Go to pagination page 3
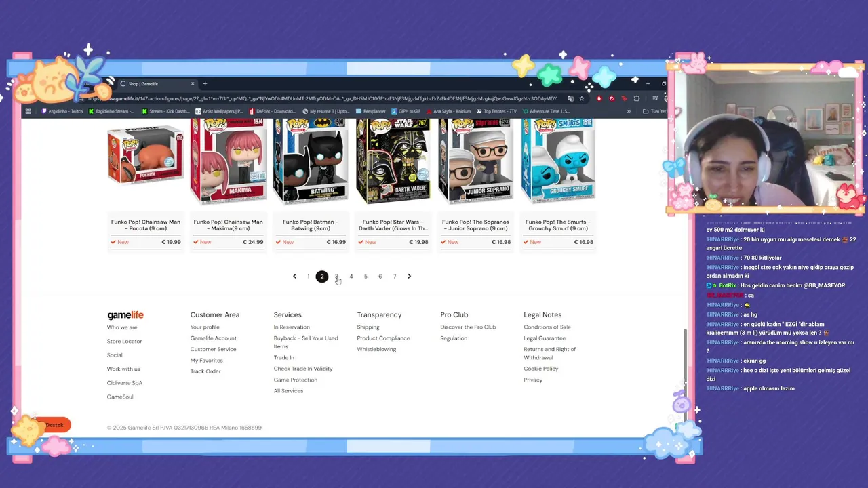This screenshot has width=868, height=488. 336,277
